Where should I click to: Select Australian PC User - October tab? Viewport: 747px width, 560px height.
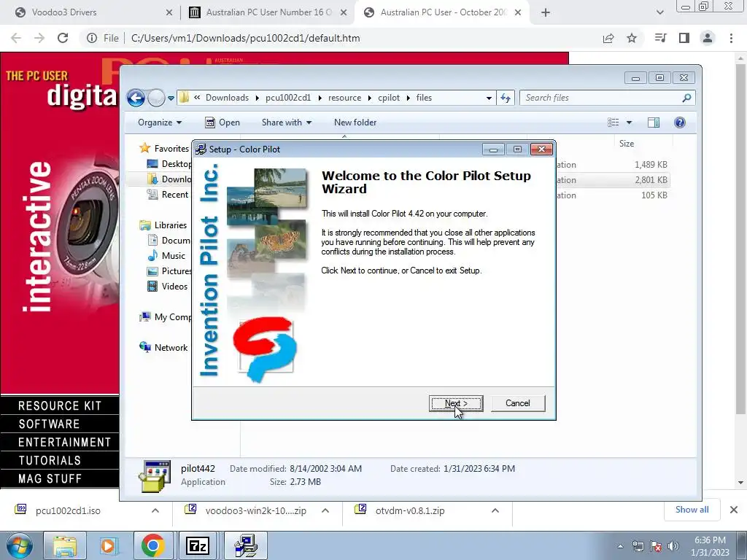click(442, 12)
